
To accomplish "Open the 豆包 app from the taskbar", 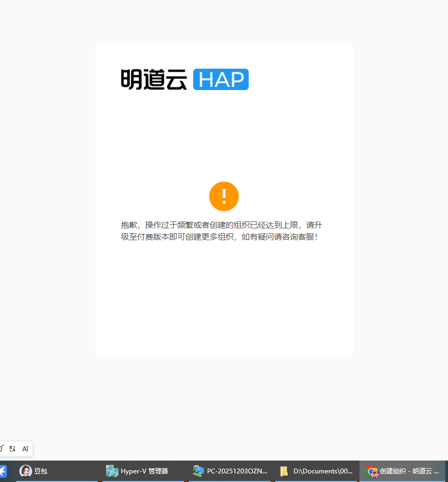I will point(57,471).
